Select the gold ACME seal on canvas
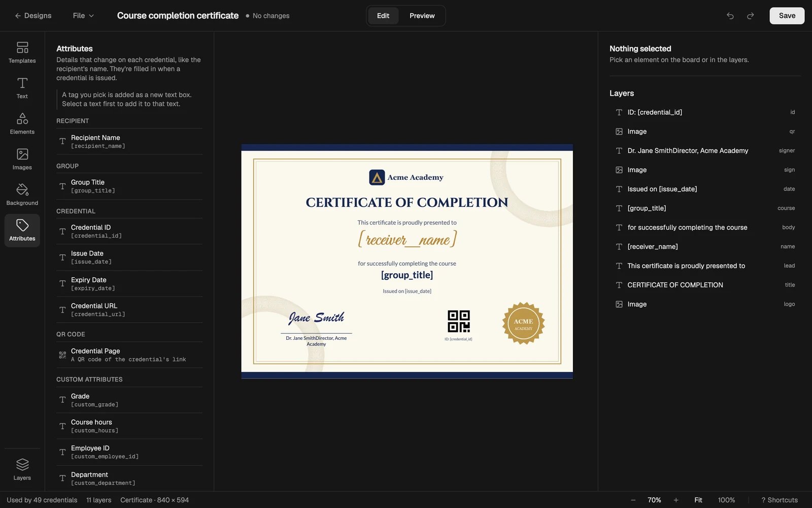The height and width of the screenshot is (508, 812). (523, 324)
